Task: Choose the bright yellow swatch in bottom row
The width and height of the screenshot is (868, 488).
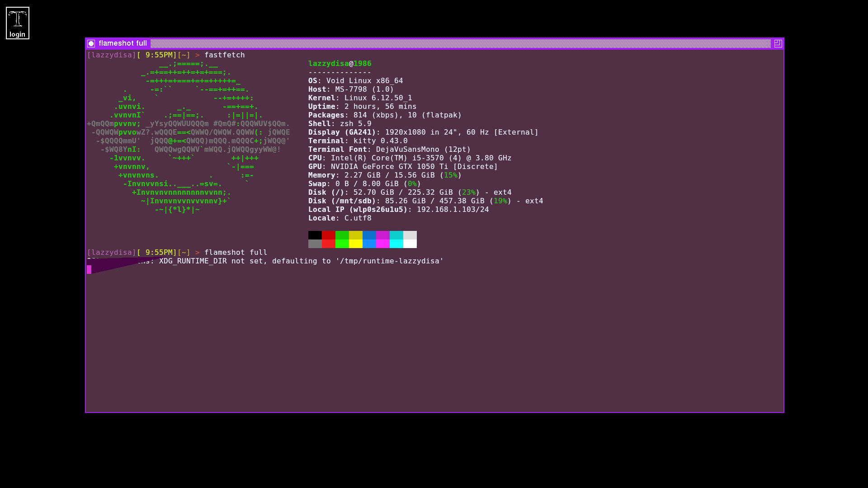Action: point(356,244)
